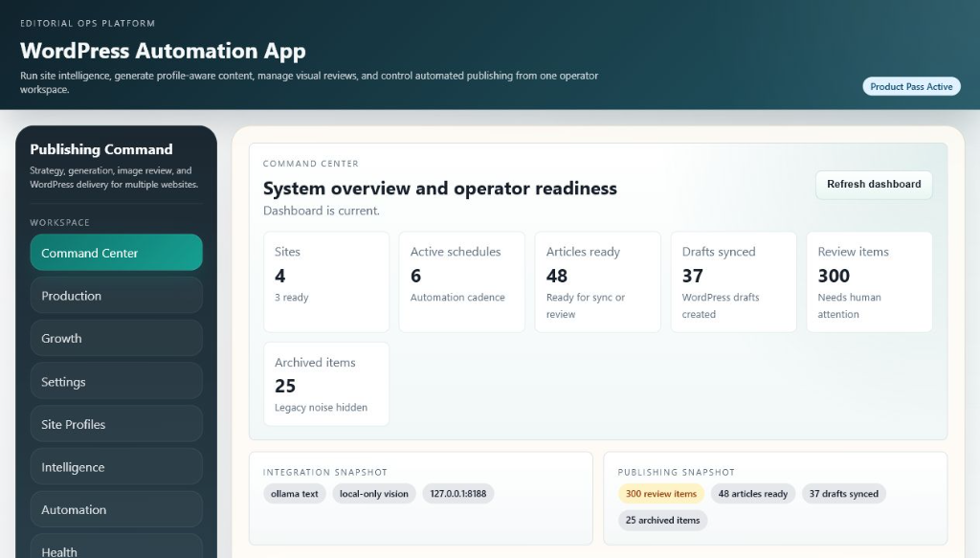The width and height of the screenshot is (980, 558).
Task: Click the 'WordPress drafts created' text
Action: pyautogui.click(x=721, y=305)
